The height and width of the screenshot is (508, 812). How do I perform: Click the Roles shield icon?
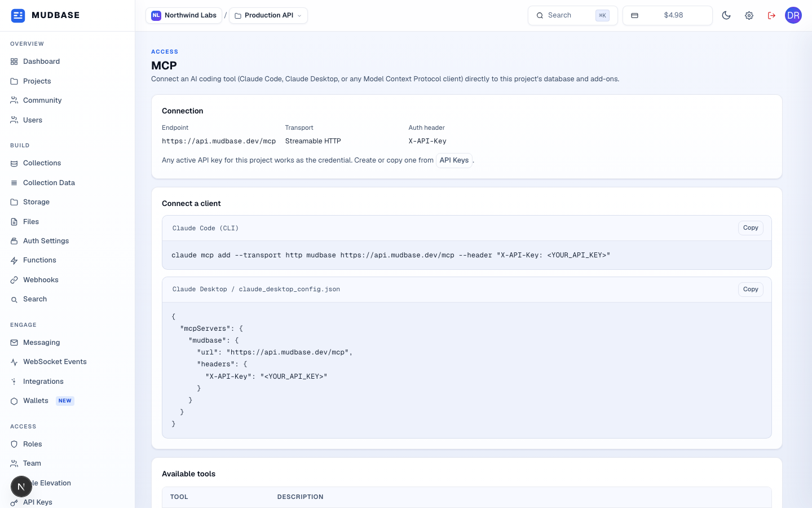14,444
